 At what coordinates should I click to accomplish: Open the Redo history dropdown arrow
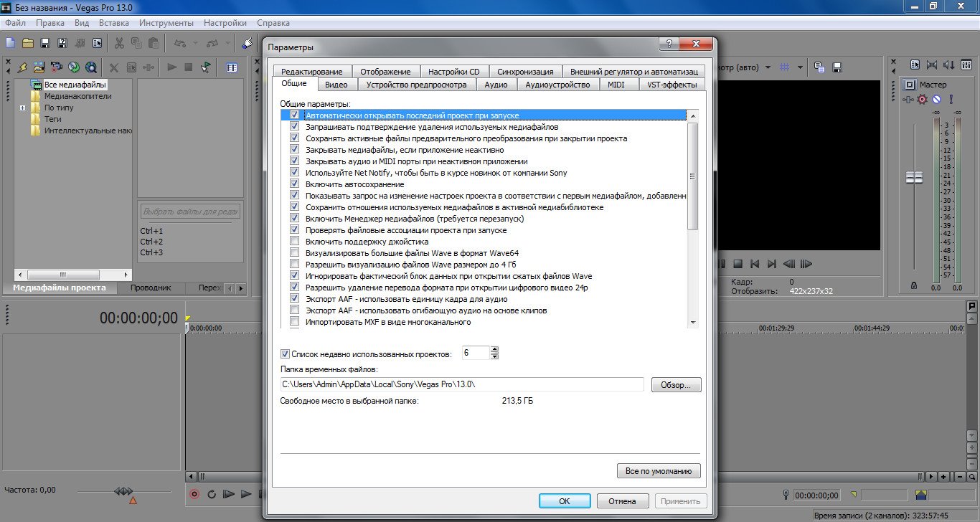[x=228, y=44]
